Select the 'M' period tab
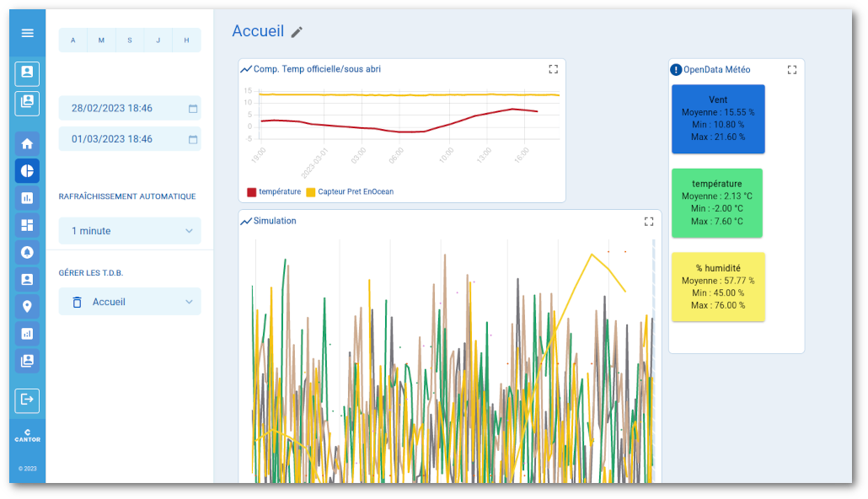This screenshot has height=499, width=868. (101, 40)
